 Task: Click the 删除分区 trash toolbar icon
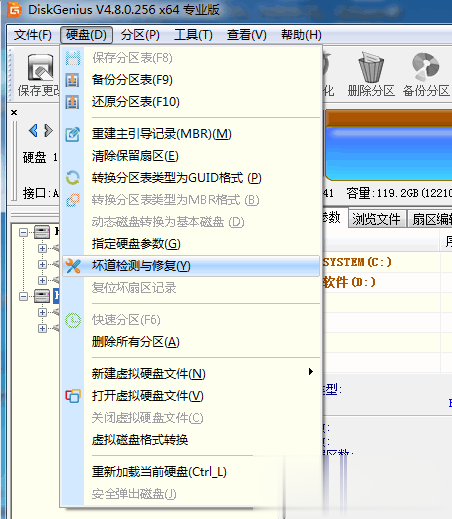371,68
